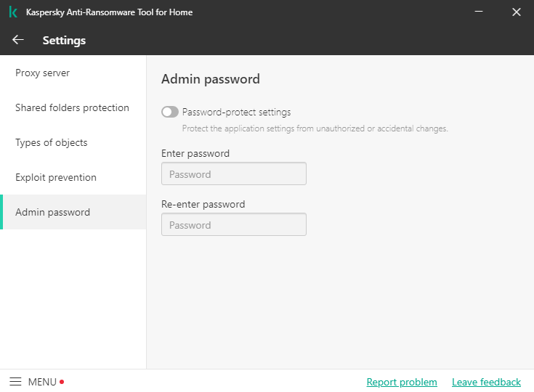
Task: Open the MENU text button
Action: pos(42,382)
